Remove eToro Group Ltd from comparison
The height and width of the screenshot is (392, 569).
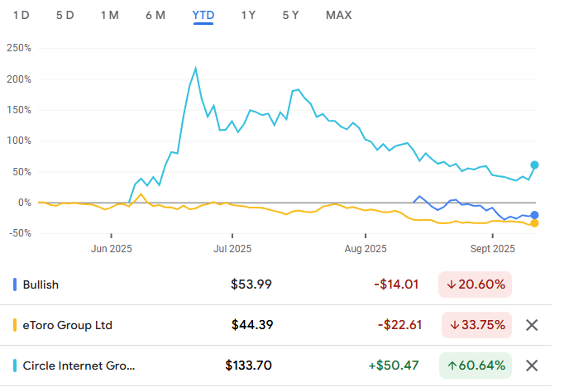[532, 325]
